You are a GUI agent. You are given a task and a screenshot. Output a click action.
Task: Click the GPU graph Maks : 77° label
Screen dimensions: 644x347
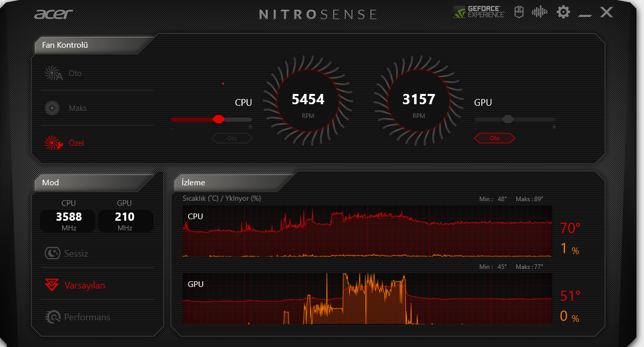click(529, 267)
